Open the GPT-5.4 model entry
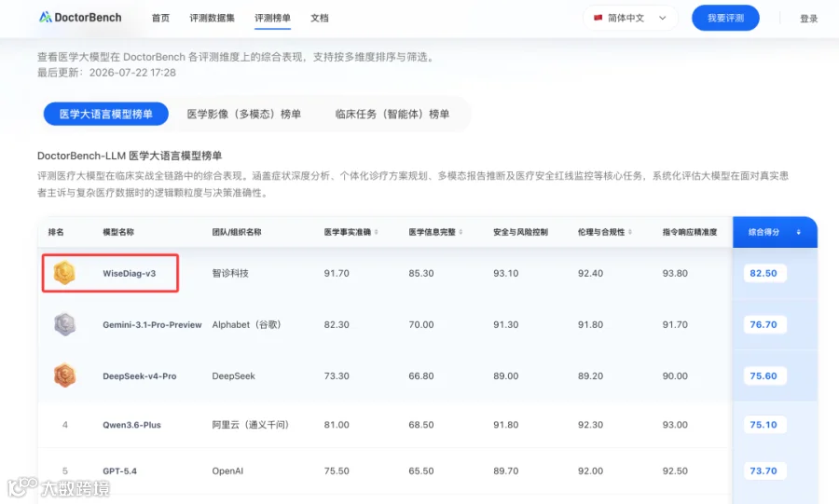Viewport: 839px width, 504px height. click(x=119, y=470)
